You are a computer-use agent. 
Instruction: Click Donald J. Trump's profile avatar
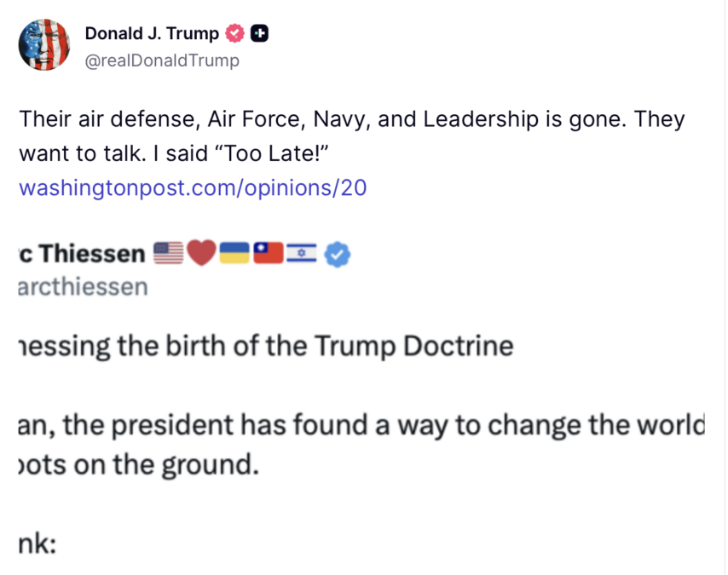click(43, 44)
